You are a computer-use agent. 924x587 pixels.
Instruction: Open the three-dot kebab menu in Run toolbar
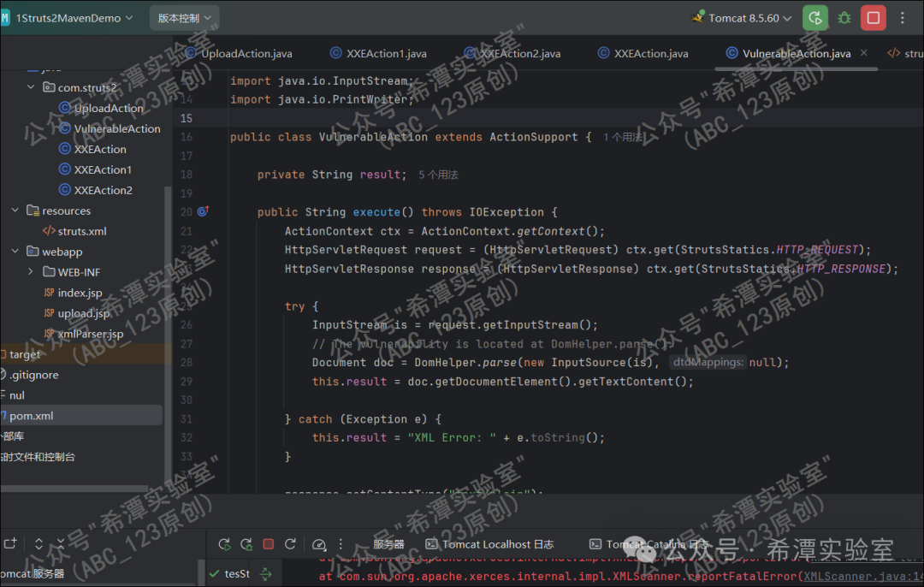click(340, 543)
